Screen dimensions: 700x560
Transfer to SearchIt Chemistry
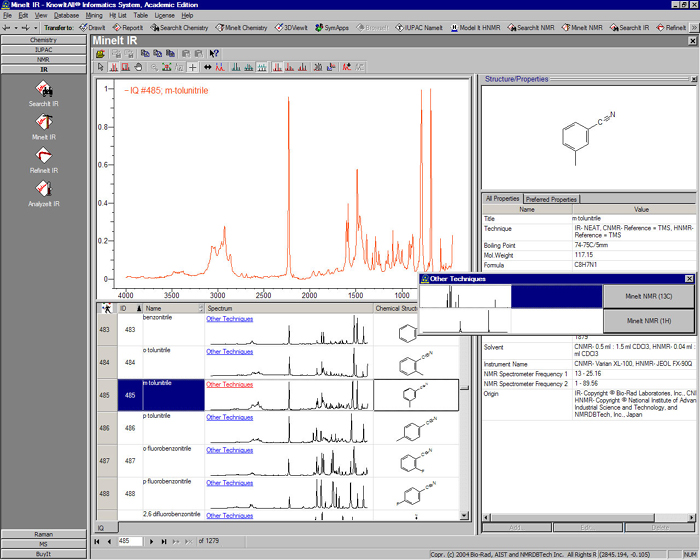179,28
